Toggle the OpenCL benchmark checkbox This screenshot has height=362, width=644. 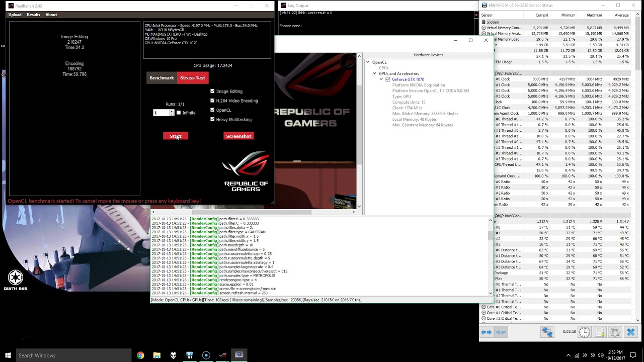click(x=212, y=110)
